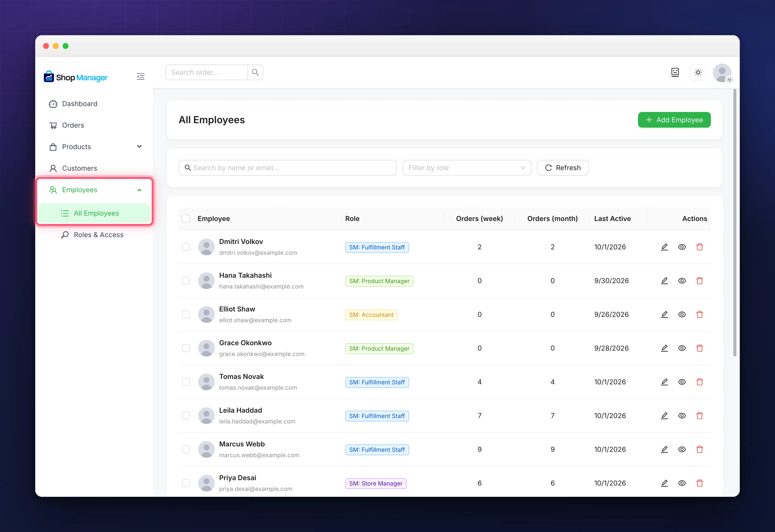Screen dimensions: 775x532
Task: Edit Dmitri Volkov with pencil icon
Action: pos(664,247)
